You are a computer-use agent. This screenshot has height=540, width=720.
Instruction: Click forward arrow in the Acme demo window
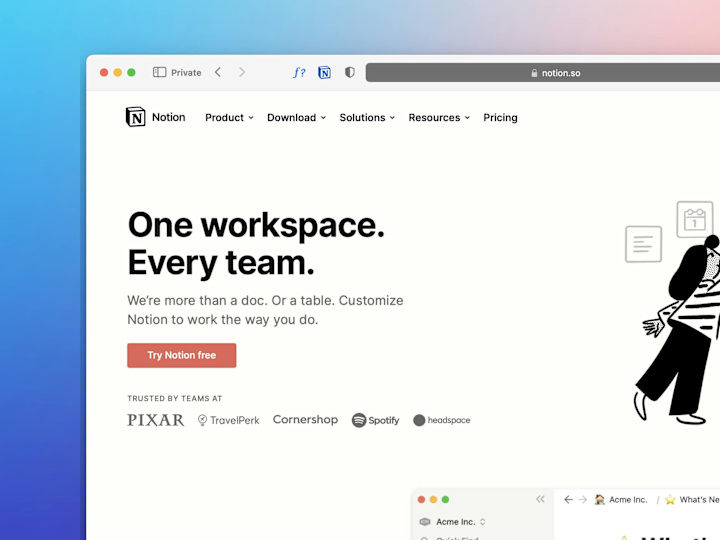pyautogui.click(x=583, y=500)
